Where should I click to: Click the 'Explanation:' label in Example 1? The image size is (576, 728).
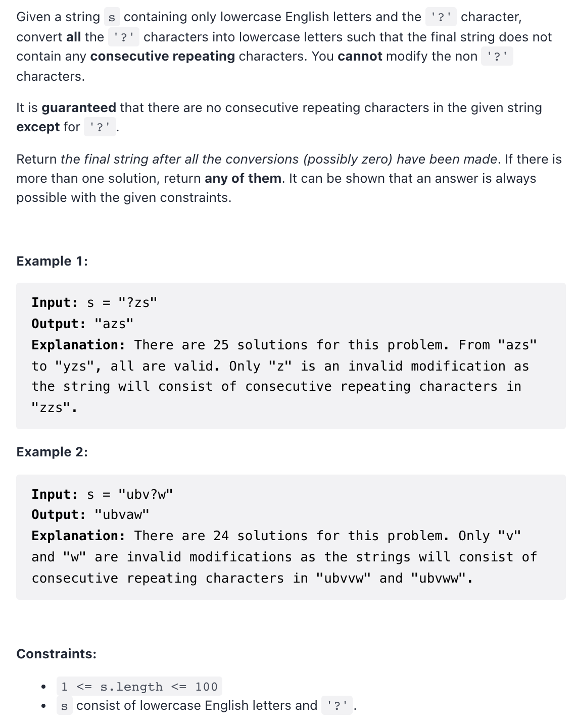[78, 345]
